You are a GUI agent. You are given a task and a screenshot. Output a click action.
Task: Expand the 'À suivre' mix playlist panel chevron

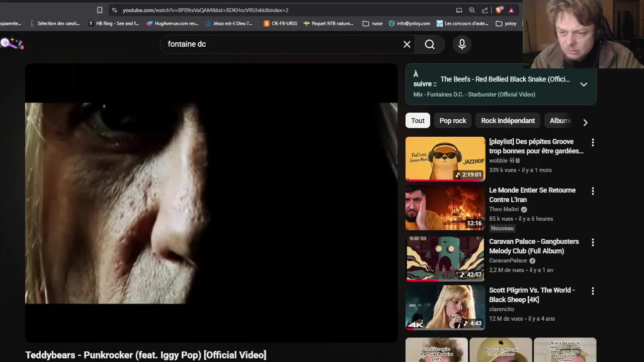(x=584, y=84)
